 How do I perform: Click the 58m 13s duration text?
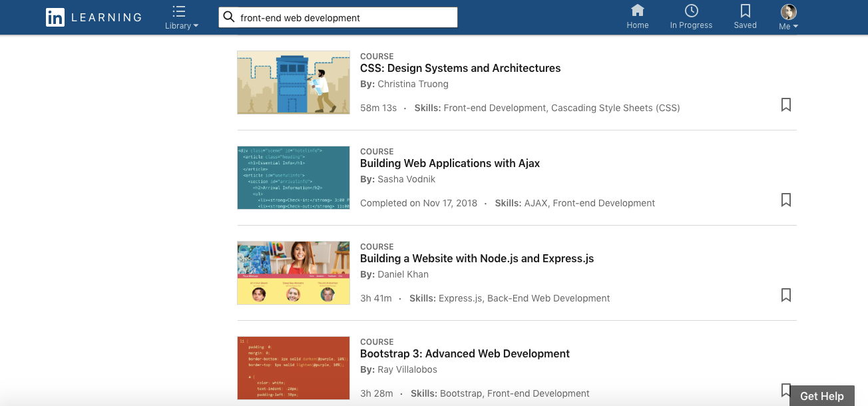pyautogui.click(x=378, y=108)
